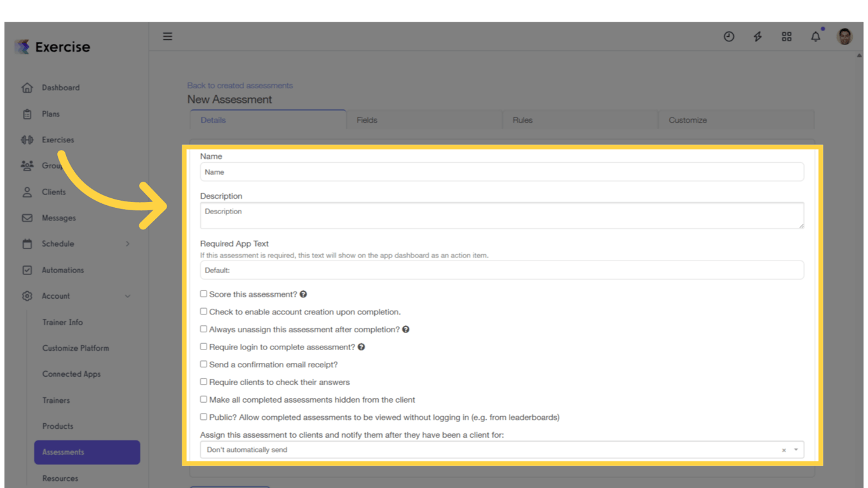Open notifications via the bell icon

pyautogui.click(x=815, y=36)
